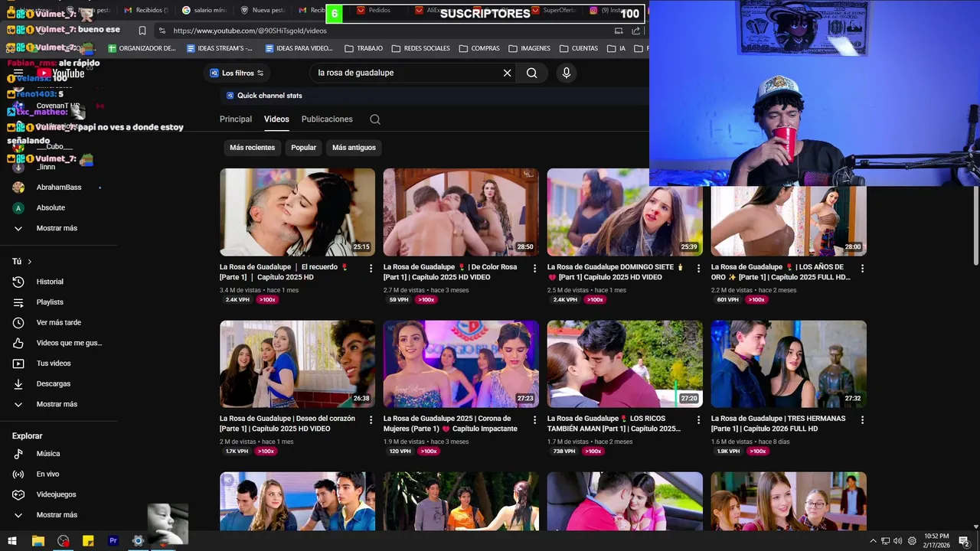The image size is (980, 551).
Task: Open the TRABAJO bookmarks folder
Action: [x=364, y=48]
